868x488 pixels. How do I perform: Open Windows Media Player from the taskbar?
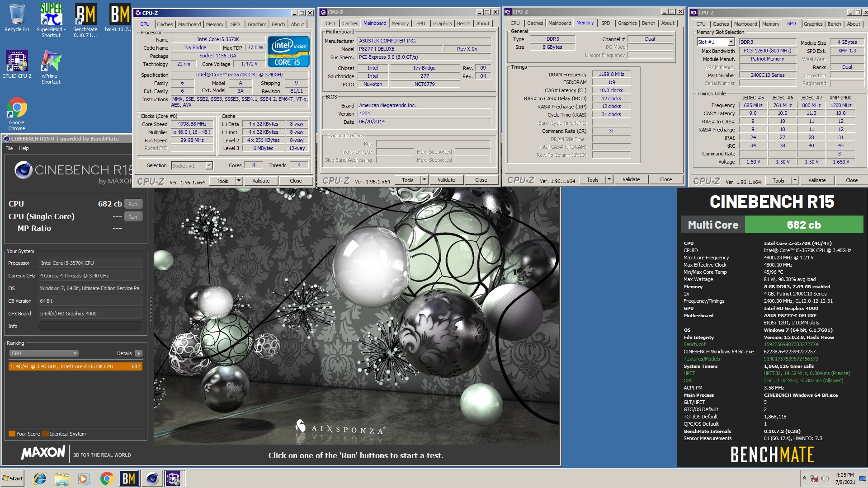coord(84,479)
